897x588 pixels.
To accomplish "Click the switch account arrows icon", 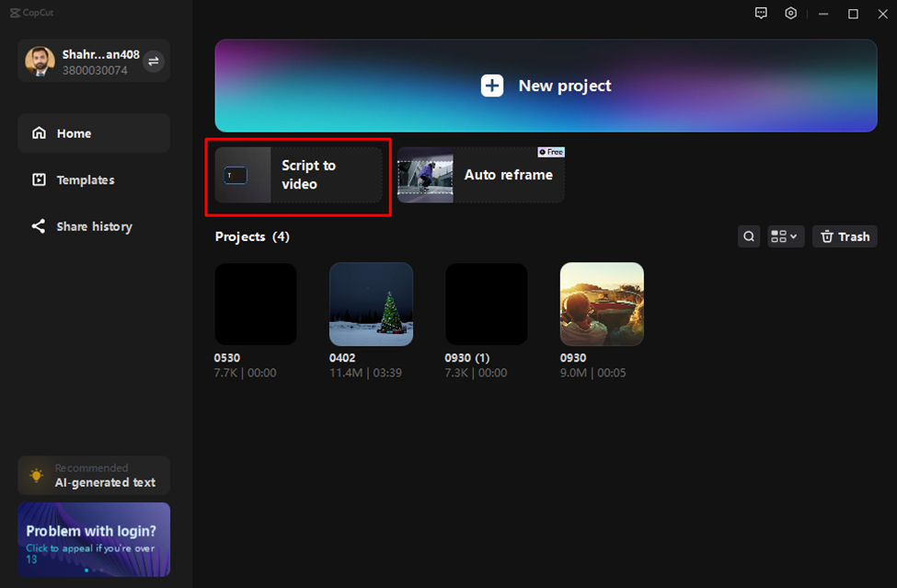I will pyautogui.click(x=154, y=62).
